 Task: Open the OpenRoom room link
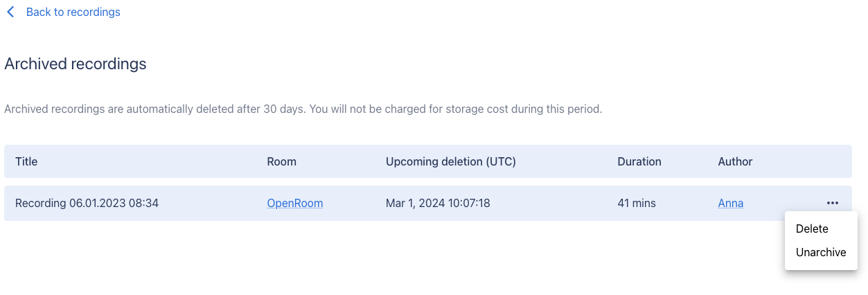(294, 203)
